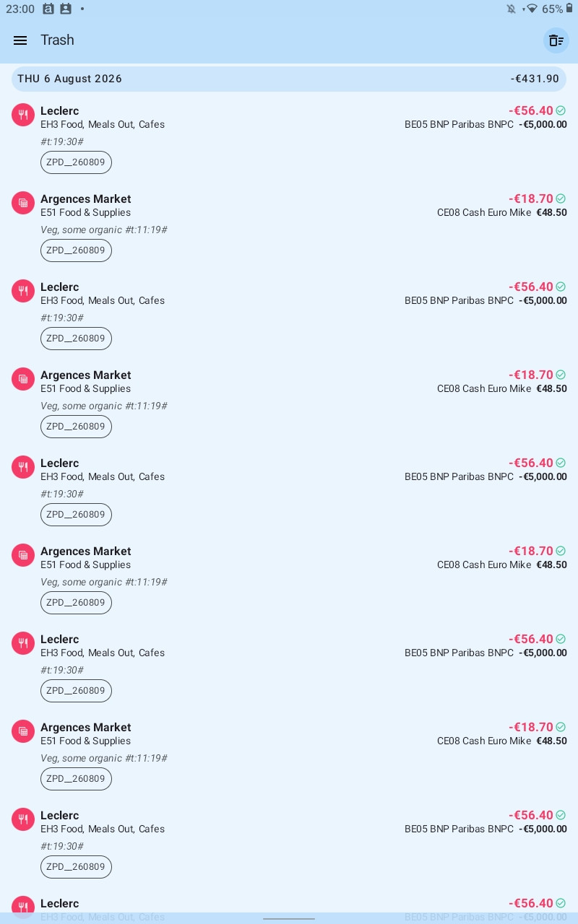578x924 pixels.
Task: Collapse the THU 6 August 2026 date header
Action: pyautogui.click(x=289, y=79)
